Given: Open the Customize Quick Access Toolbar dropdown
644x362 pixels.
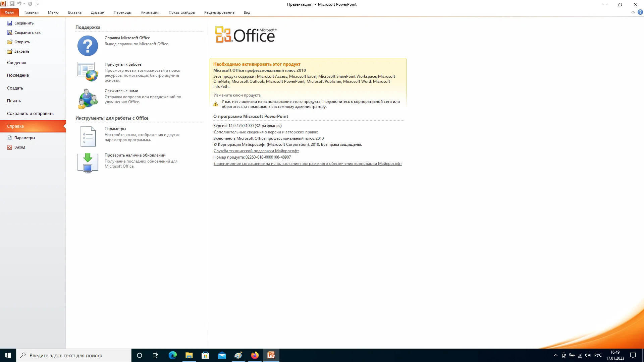Looking at the screenshot, I should tap(38, 4).
